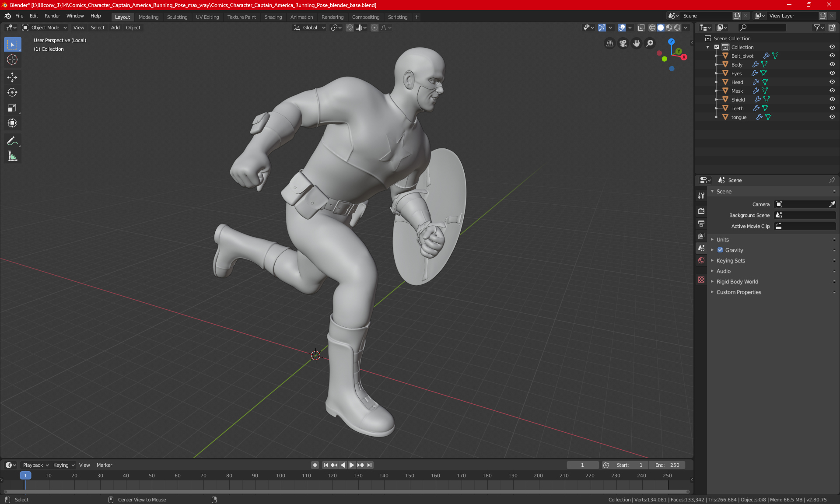Play the animation in reverse

click(x=343, y=465)
